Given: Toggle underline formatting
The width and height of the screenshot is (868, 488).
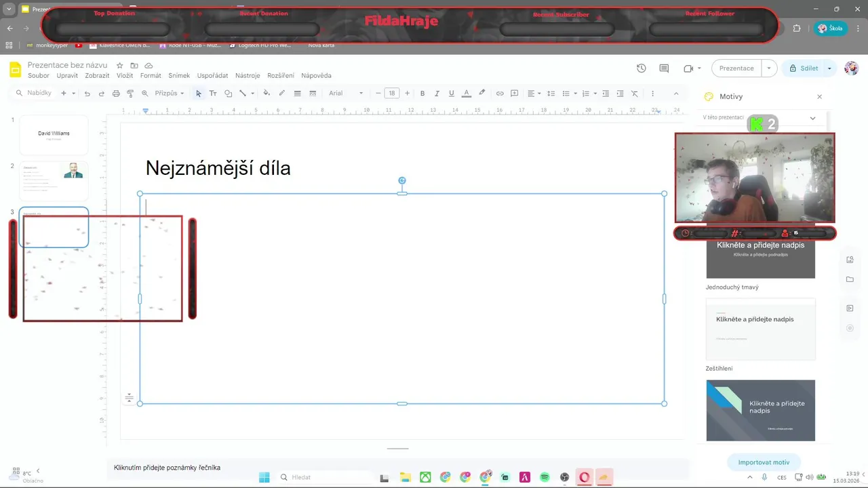Looking at the screenshot, I should (x=451, y=94).
